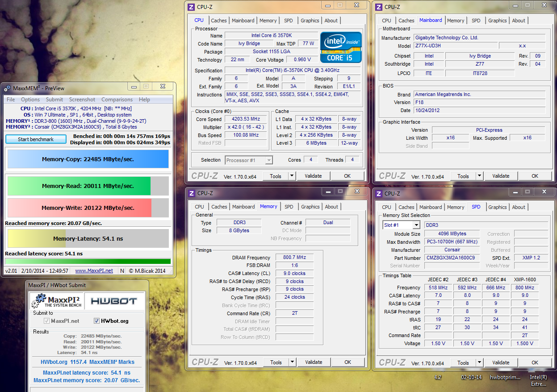Click the Intel(R) Extre desktop icon label
The height and width of the screenshot is (392, 557).
(x=538, y=380)
